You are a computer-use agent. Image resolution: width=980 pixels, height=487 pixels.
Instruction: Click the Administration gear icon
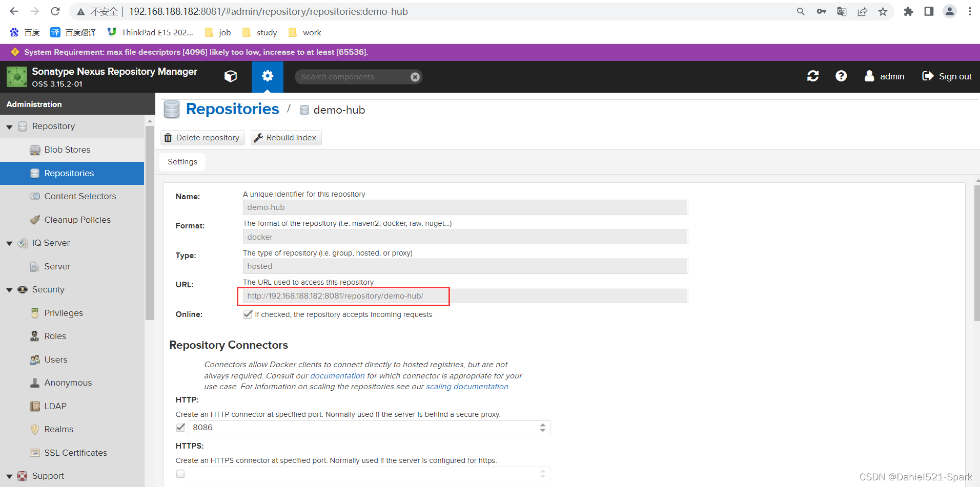pos(267,76)
